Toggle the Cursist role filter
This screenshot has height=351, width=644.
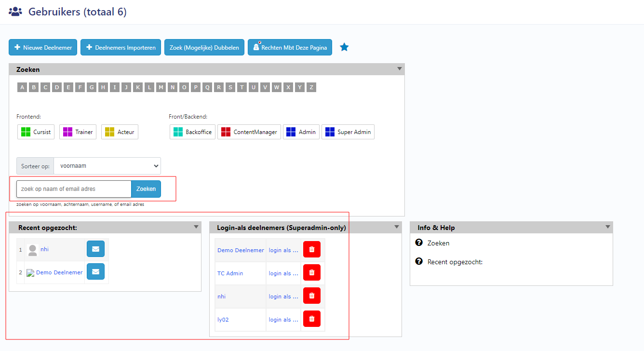(x=36, y=132)
